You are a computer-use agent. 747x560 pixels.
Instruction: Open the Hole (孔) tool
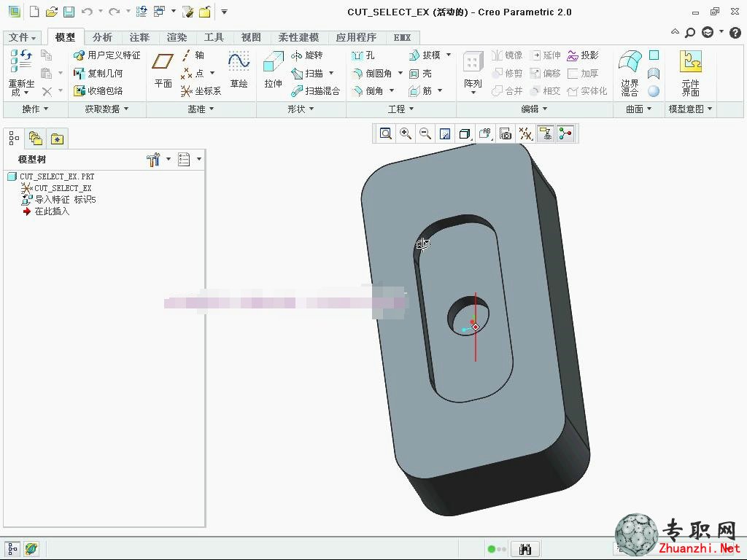[363, 55]
